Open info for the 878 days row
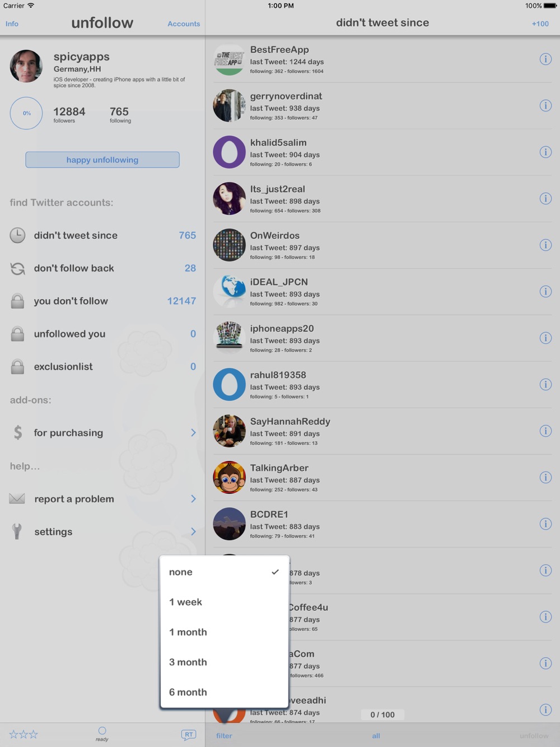 pos(545,571)
